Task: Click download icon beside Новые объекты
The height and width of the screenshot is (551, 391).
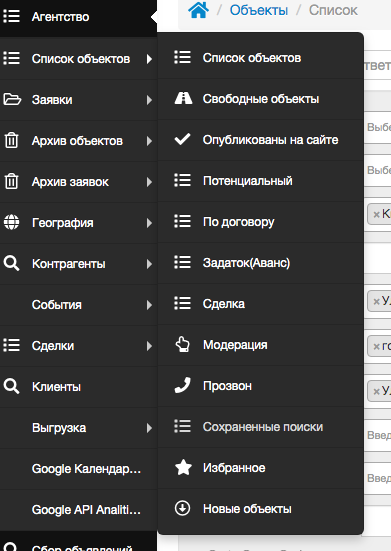Action: pos(183,508)
